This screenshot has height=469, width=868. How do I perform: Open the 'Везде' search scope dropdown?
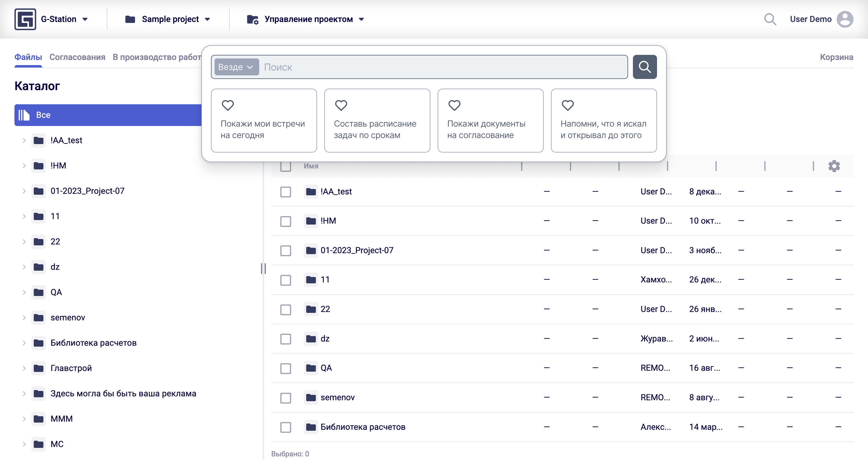[x=236, y=67]
